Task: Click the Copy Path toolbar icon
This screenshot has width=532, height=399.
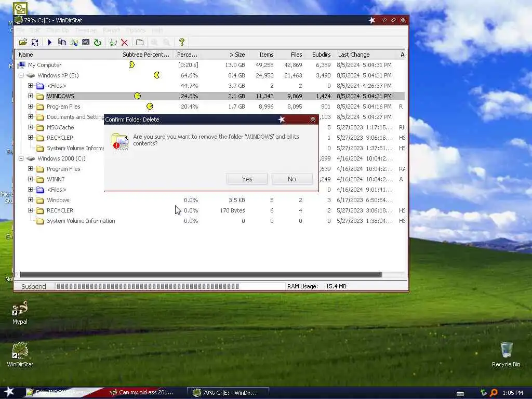Action: pyautogui.click(x=62, y=42)
